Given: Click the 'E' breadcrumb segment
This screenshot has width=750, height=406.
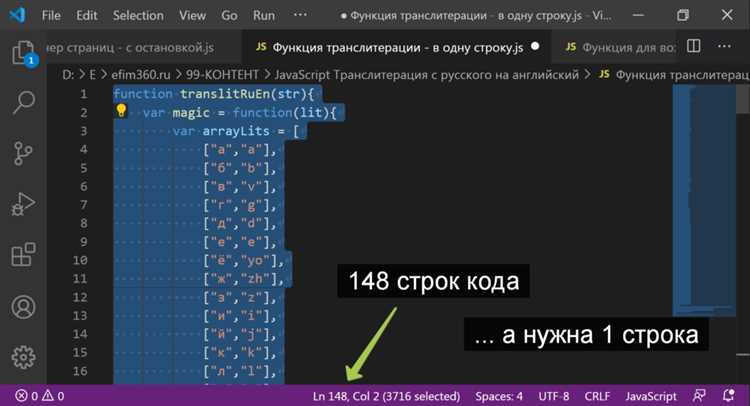Looking at the screenshot, I should pyautogui.click(x=93, y=75).
